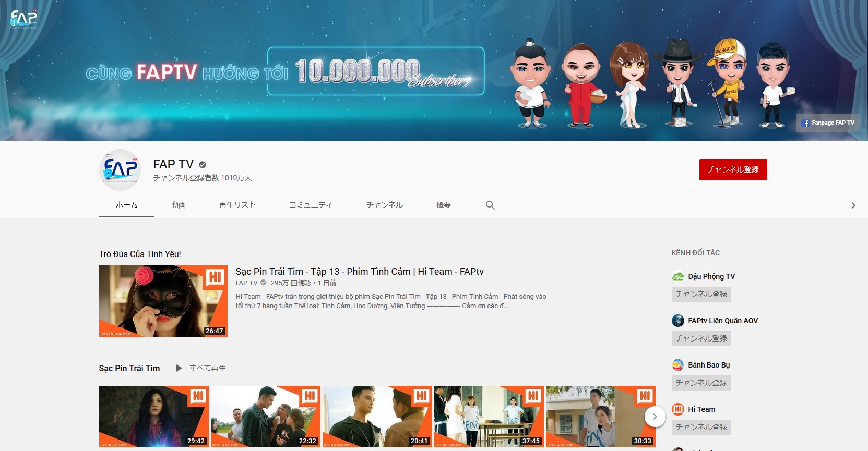Play the playlist video with 29:42 duration
The width and height of the screenshot is (868, 451).
pyautogui.click(x=154, y=417)
